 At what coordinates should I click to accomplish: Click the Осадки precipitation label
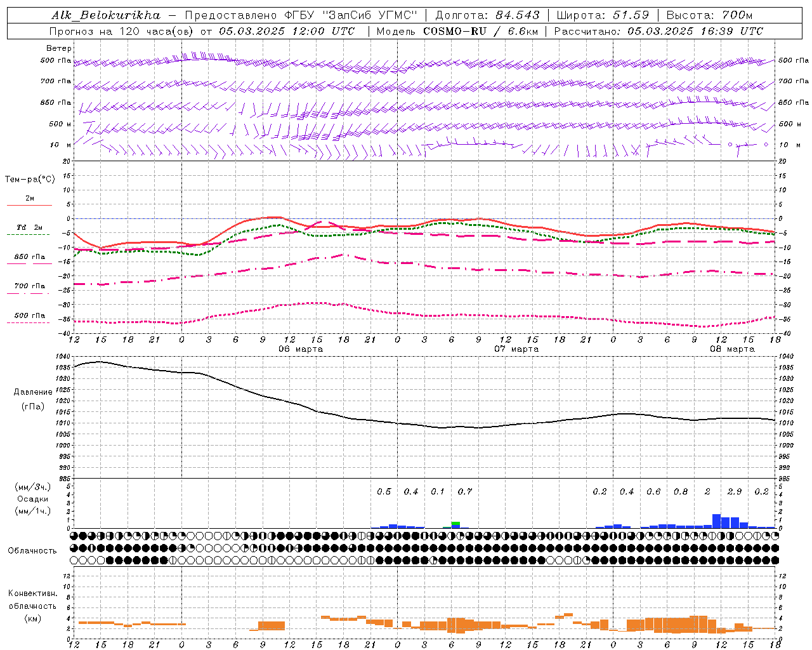[33, 499]
